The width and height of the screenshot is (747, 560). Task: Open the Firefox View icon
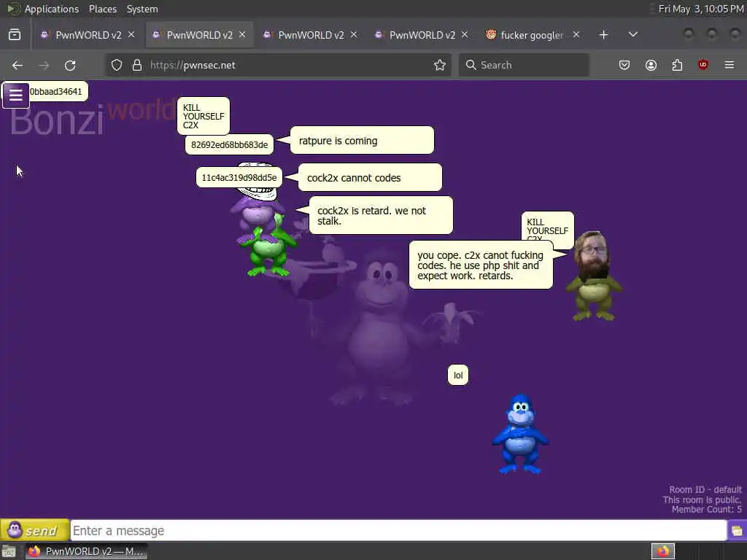[x=15, y=35]
